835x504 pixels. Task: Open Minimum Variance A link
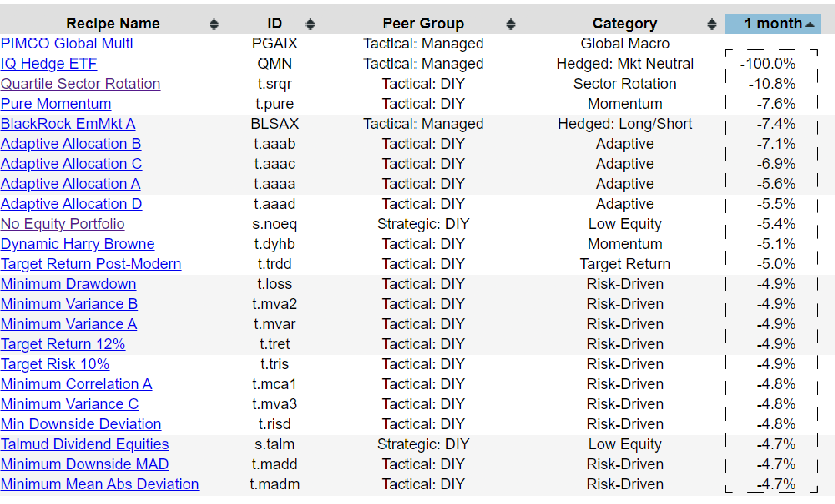point(69,324)
